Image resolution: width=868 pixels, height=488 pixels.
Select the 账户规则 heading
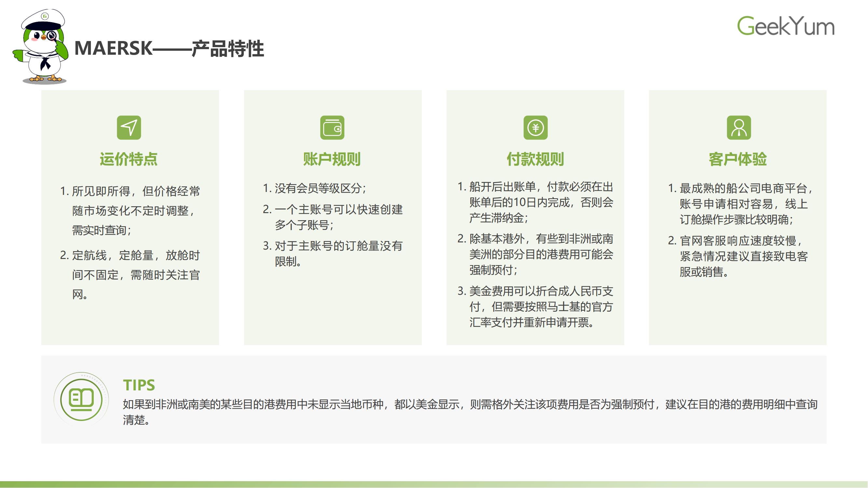[x=332, y=159]
